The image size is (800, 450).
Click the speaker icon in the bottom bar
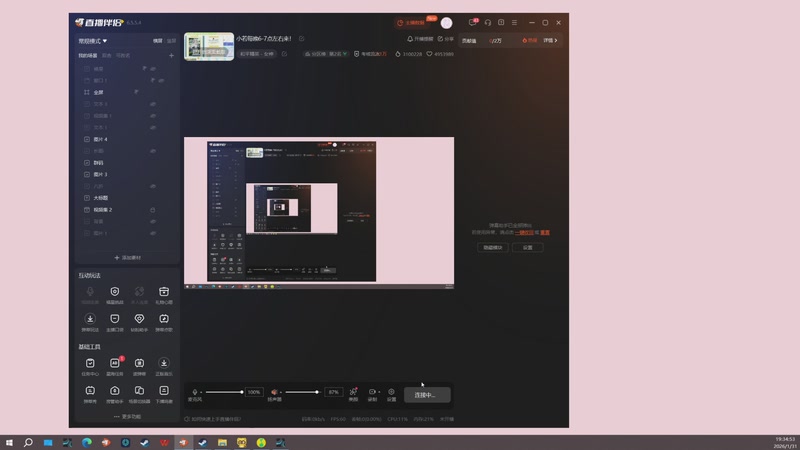274,392
